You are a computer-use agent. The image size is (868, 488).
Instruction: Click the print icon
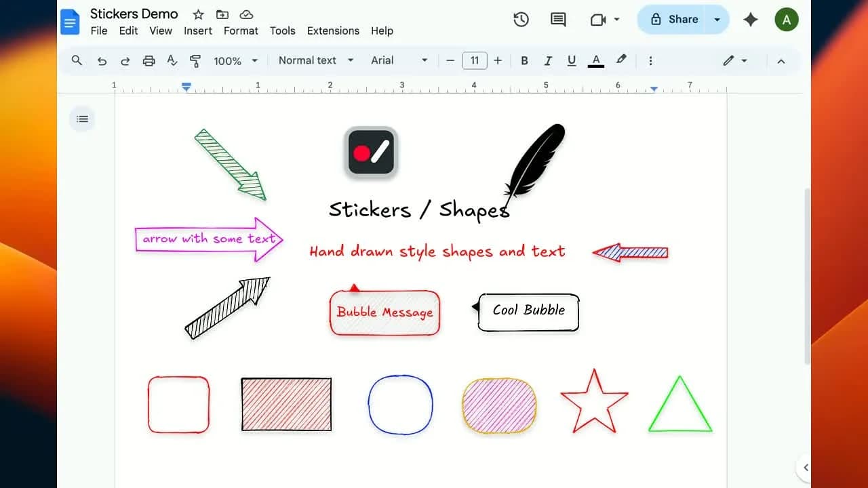click(x=149, y=61)
